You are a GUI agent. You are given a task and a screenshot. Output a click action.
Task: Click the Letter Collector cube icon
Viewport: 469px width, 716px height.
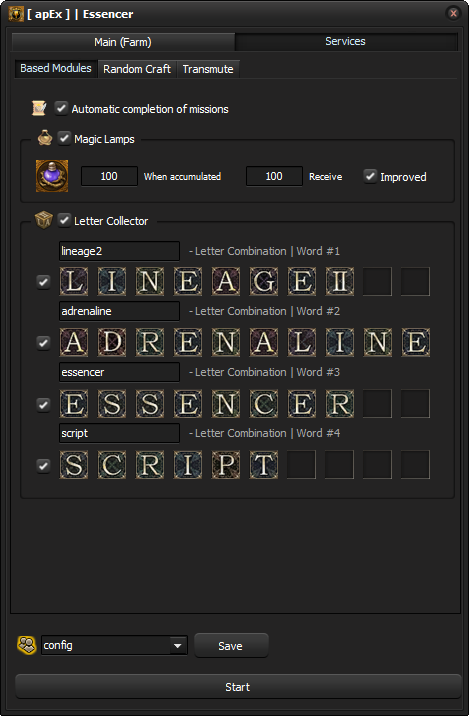coord(43,220)
